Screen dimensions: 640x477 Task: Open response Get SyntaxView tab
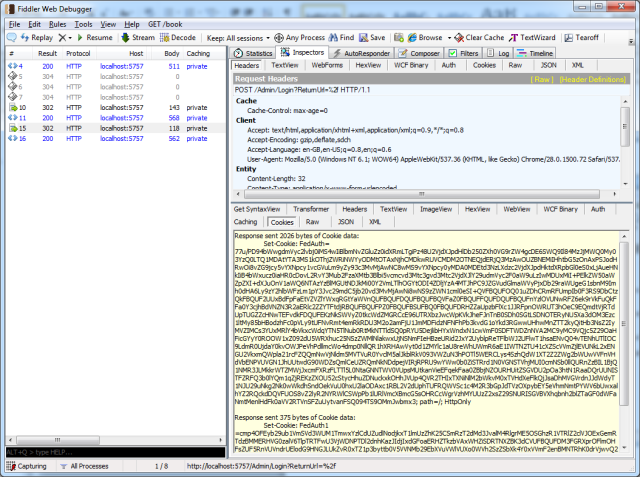[257, 209]
